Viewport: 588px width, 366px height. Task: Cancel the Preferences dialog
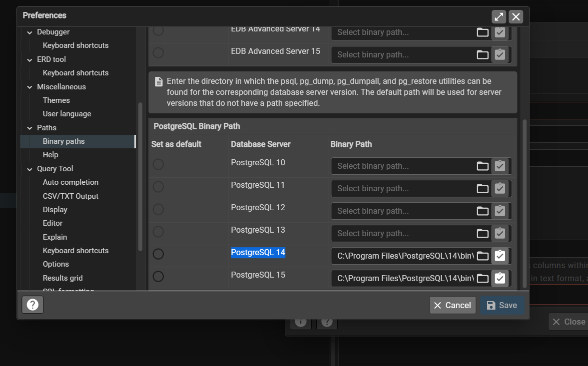click(452, 305)
